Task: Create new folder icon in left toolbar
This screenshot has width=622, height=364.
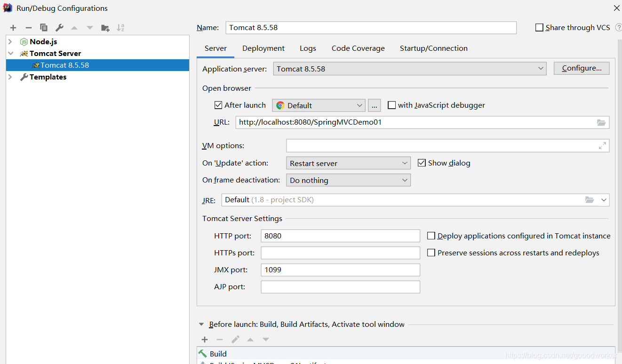Action: point(105,28)
